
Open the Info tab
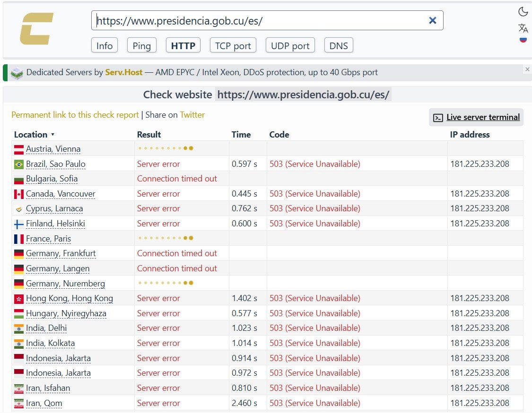105,45
